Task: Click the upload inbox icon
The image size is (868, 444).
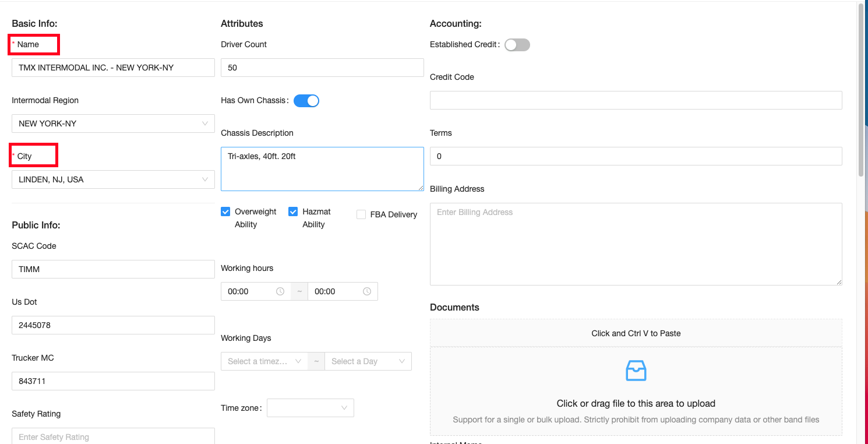Action: click(636, 371)
